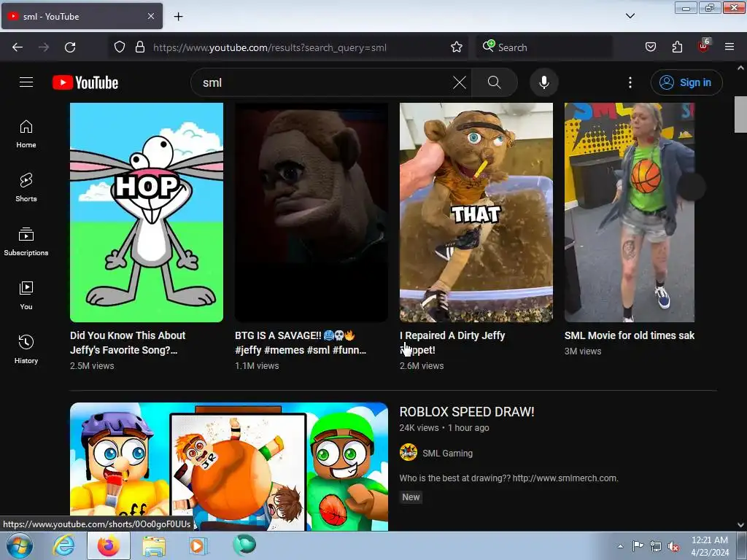This screenshot has width=747, height=560.
Task: Clear the sml search query
Action: click(x=460, y=82)
